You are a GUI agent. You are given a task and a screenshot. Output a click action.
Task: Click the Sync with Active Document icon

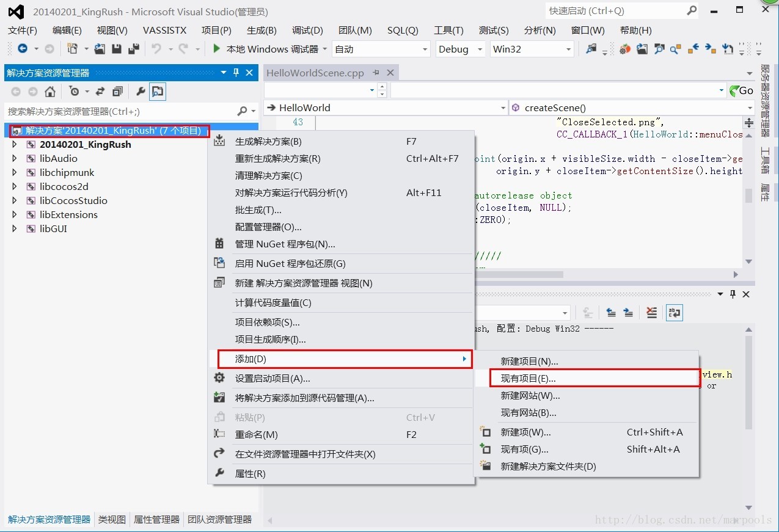(x=100, y=92)
